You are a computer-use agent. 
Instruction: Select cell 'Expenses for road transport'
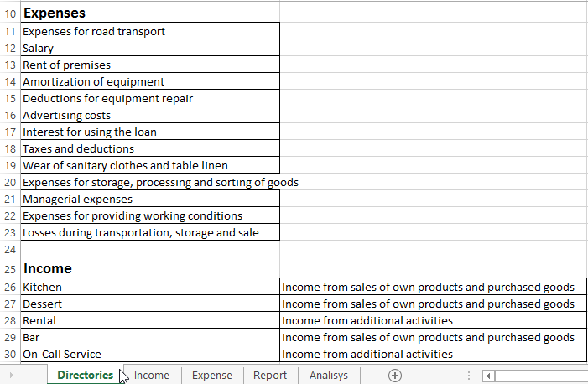150,31
